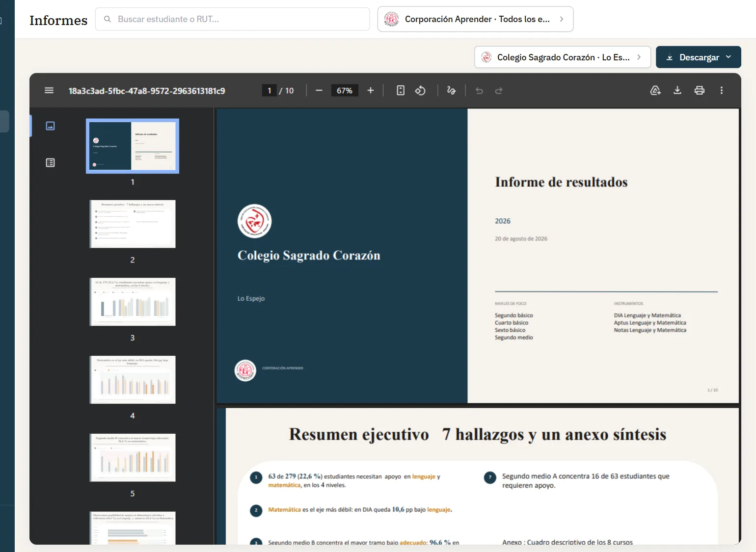The width and height of the screenshot is (756, 552).
Task: Zoom in with the plus button
Action: point(371,90)
